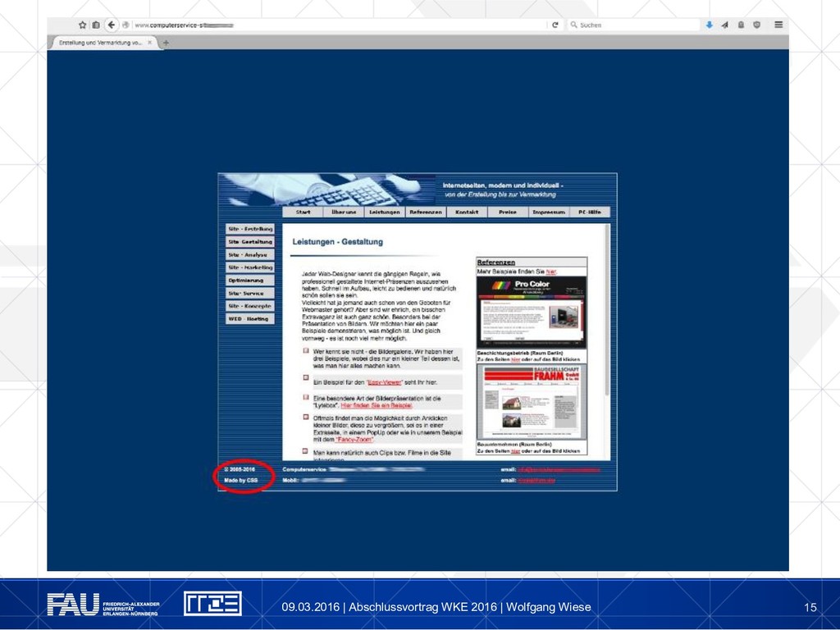Image resolution: width=840 pixels, height=630 pixels.
Task: Open the Referenzen navigation item
Action: (x=426, y=212)
